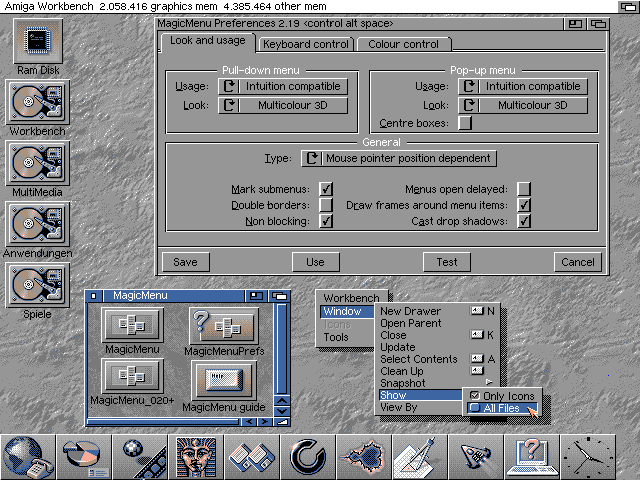
Task: Toggle Cast drop shadows checkbox
Action: pos(524,221)
